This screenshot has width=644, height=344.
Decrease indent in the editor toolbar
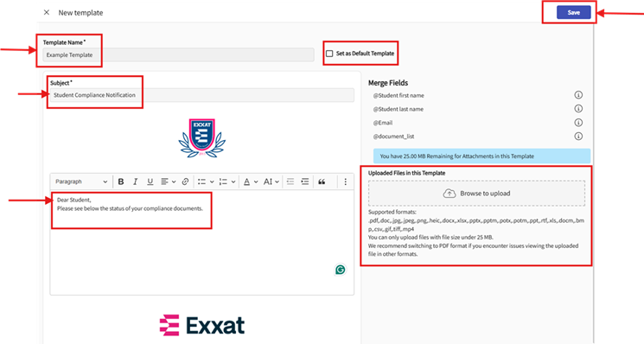coord(290,182)
